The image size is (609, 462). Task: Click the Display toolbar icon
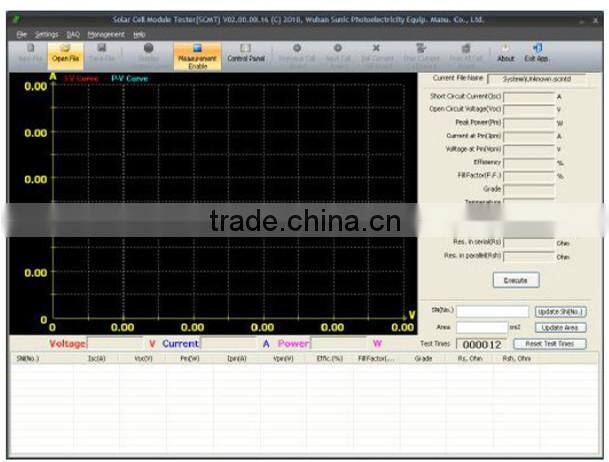[x=148, y=52]
